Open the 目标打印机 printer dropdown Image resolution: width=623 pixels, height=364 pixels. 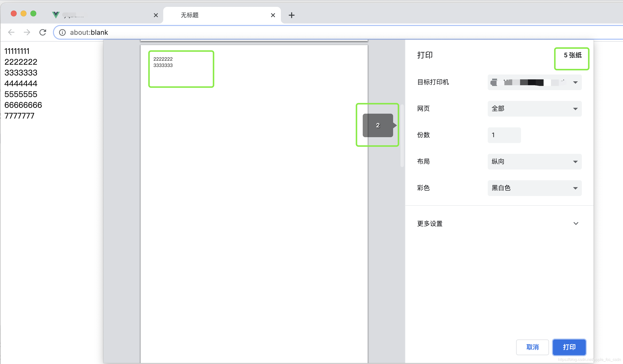pos(534,82)
